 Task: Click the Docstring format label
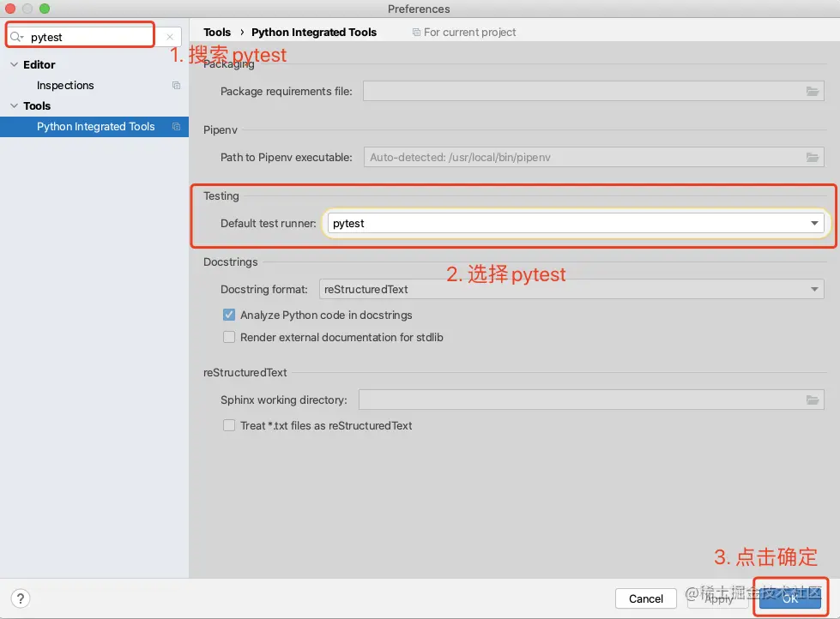264,289
